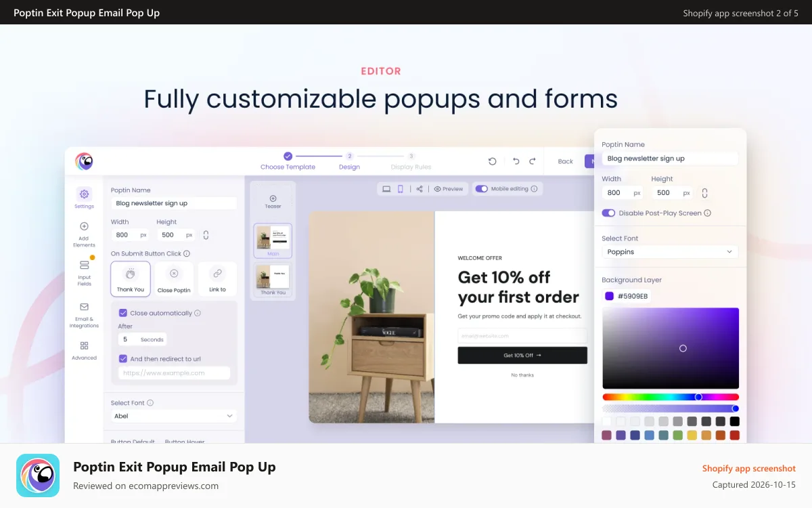The width and height of the screenshot is (812, 508).
Task: Uncheck Close automatically checkbox
Action: [x=122, y=313]
